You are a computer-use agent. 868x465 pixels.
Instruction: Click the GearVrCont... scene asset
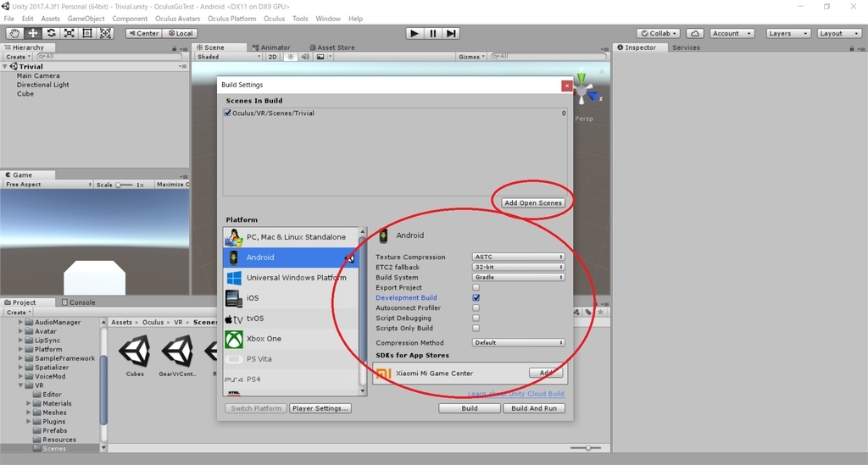point(178,357)
